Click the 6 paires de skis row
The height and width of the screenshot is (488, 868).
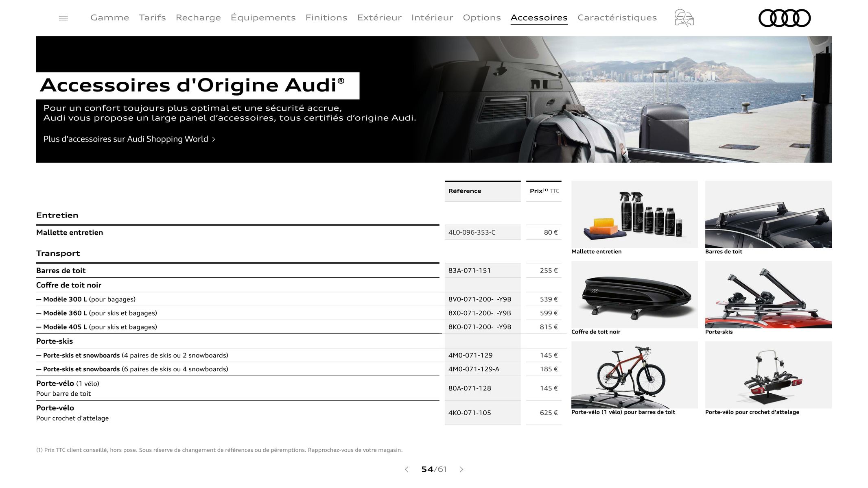[x=238, y=369]
